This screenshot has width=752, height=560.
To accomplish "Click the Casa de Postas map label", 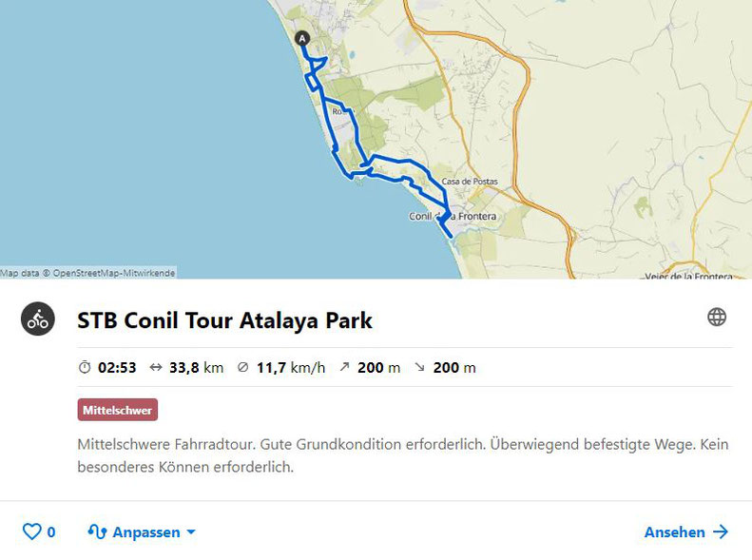I will 470,182.
